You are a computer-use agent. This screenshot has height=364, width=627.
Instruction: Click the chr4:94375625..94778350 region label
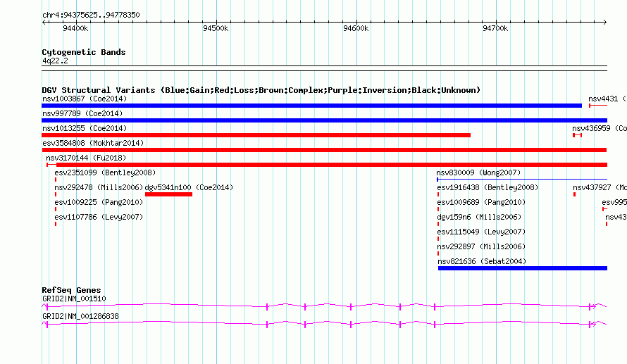coord(91,15)
